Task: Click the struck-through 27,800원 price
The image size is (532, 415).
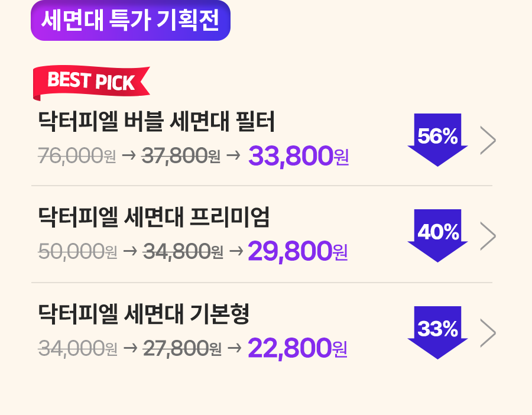Action: coord(183,348)
